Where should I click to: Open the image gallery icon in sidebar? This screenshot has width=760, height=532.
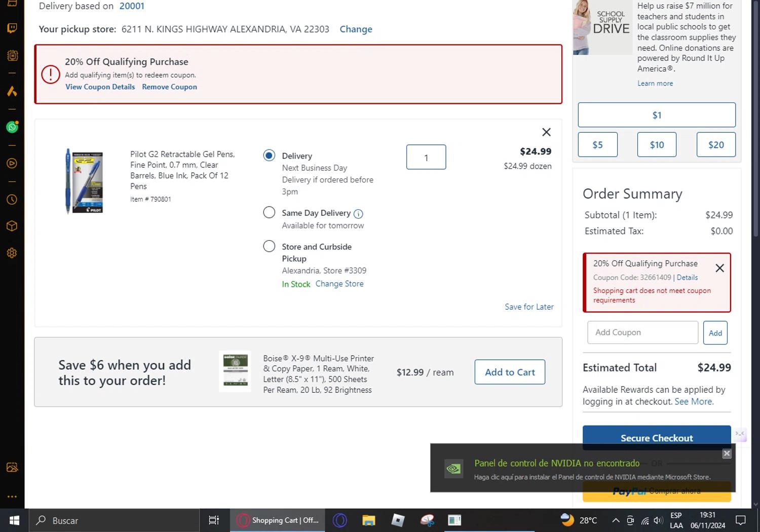(12, 467)
